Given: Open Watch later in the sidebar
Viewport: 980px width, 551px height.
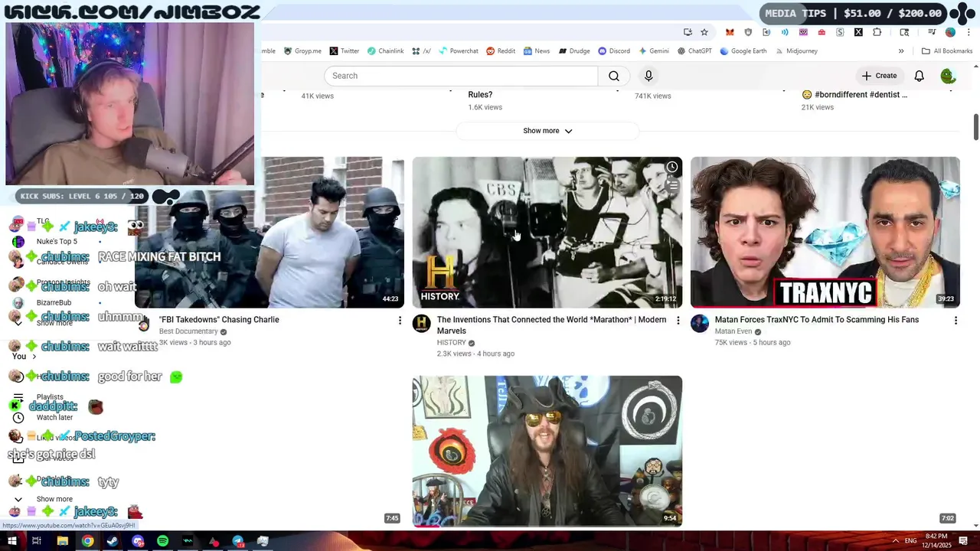Looking at the screenshot, I should tap(54, 418).
